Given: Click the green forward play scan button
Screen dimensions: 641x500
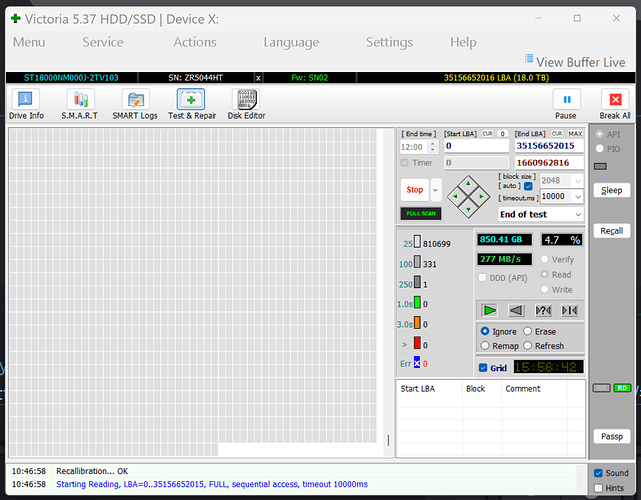Looking at the screenshot, I should click(x=489, y=310).
